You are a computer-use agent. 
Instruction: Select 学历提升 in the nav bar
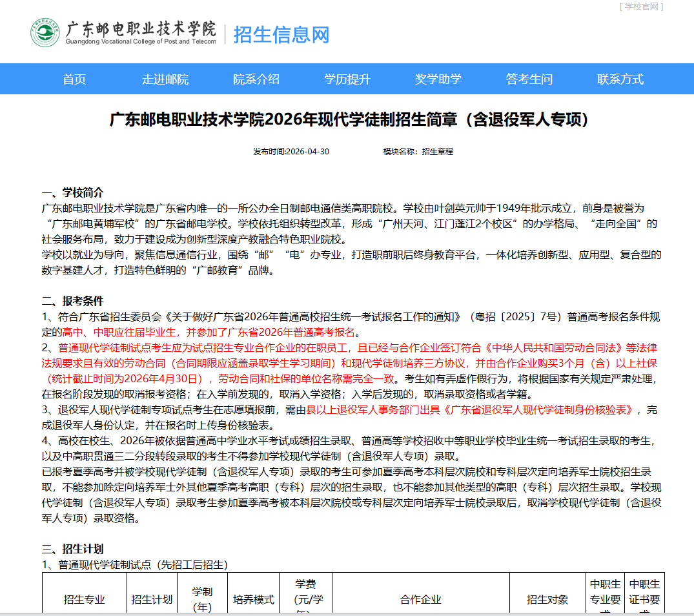click(347, 79)
